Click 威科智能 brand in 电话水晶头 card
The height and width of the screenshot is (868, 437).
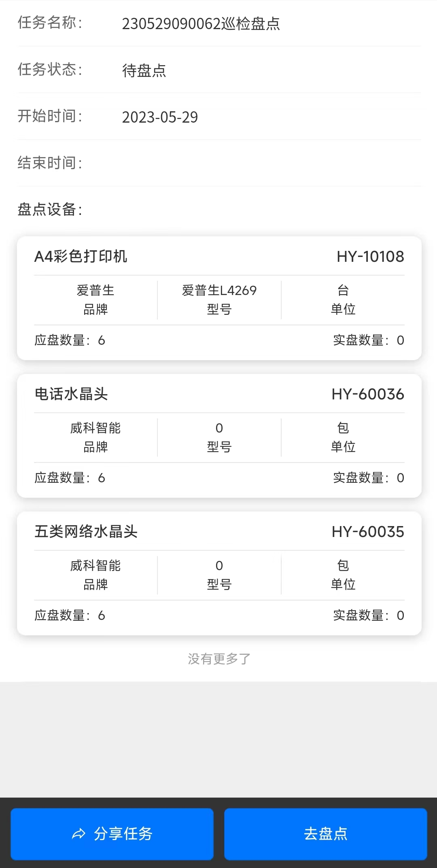click(95, 428)
